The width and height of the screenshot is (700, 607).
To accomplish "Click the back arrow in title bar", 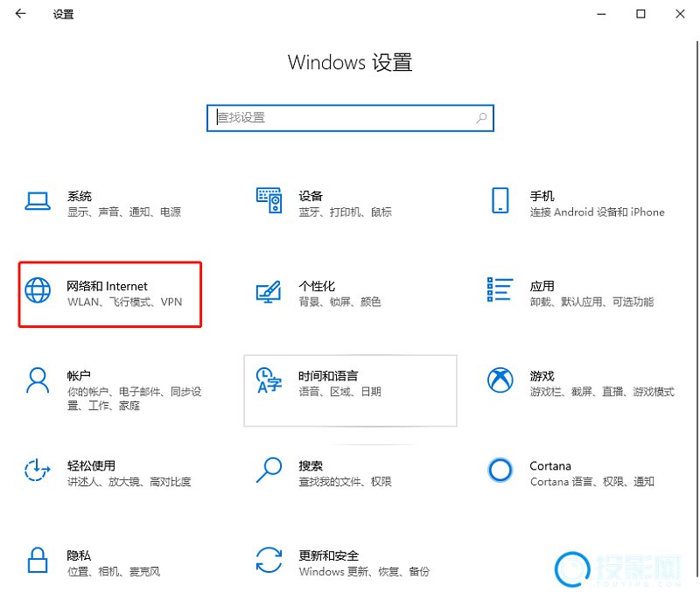I will click(20, 14).
